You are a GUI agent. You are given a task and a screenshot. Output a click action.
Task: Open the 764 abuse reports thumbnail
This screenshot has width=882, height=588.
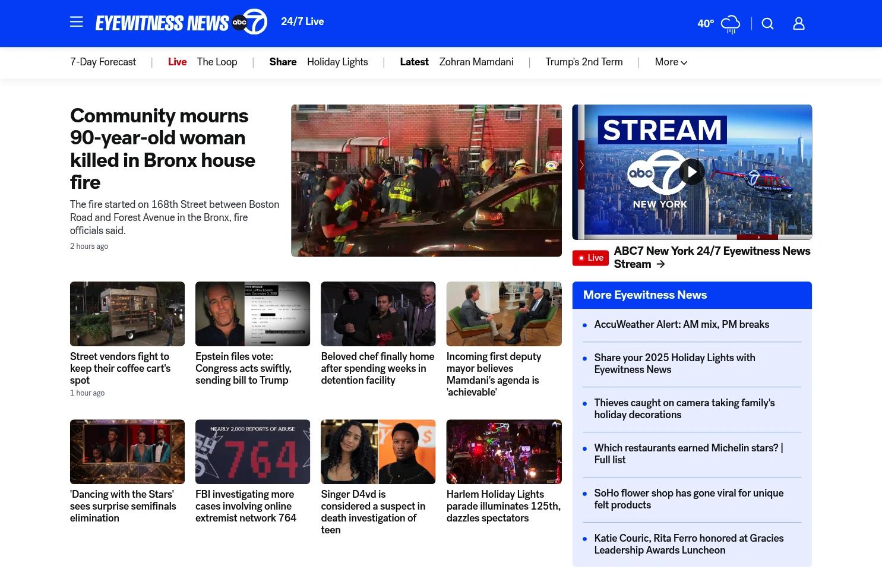click(252, 451)
